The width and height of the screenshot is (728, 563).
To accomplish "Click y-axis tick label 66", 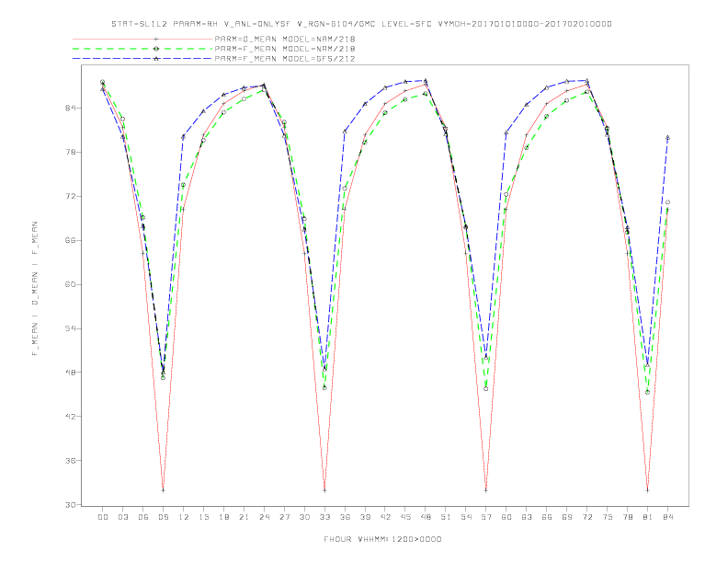I will pos(73,241).
